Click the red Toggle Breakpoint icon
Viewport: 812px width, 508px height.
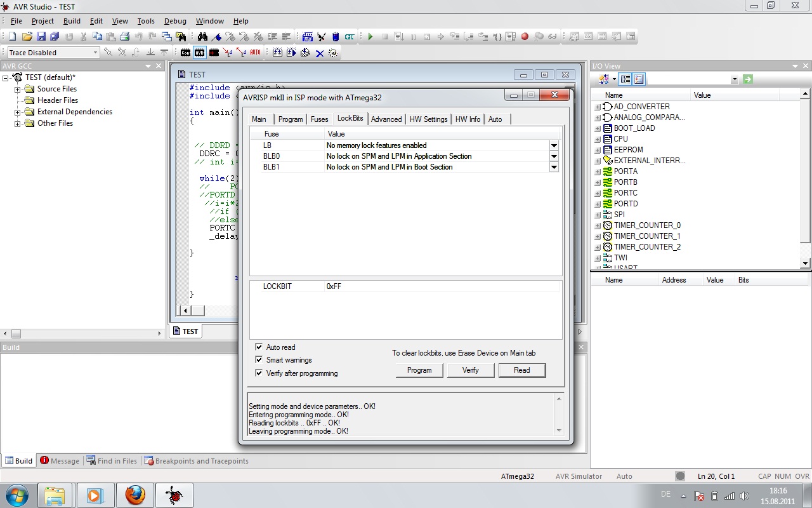pyautogui.click(x=525, y=37)
